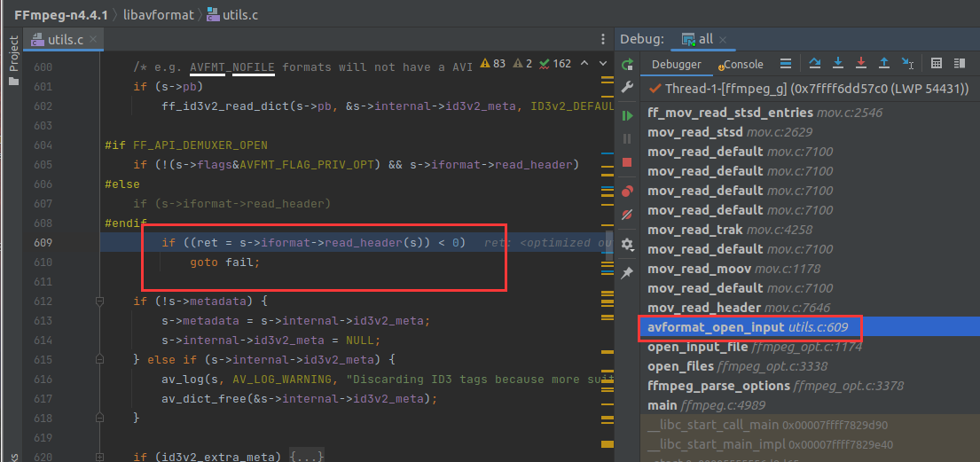Click the 2 weak warnings indicator
Image resolution: width=980 pixels, height=462 pixels.
(x=521, y=63)
